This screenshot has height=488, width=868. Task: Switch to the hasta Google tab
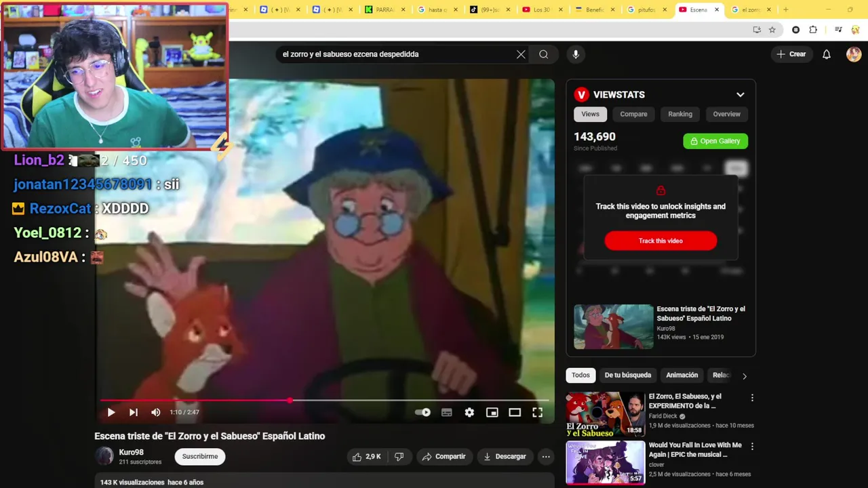coord(438,9)
